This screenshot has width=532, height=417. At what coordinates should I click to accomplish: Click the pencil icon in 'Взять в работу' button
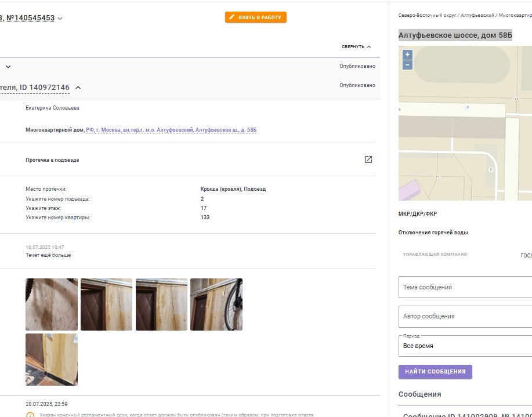[x=231, y=17]
